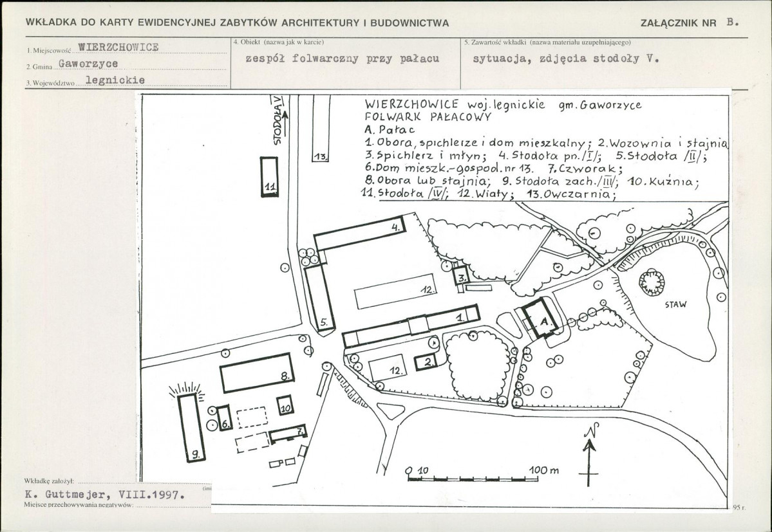Click the '1. Miejscowość' field label

point(49,51)
